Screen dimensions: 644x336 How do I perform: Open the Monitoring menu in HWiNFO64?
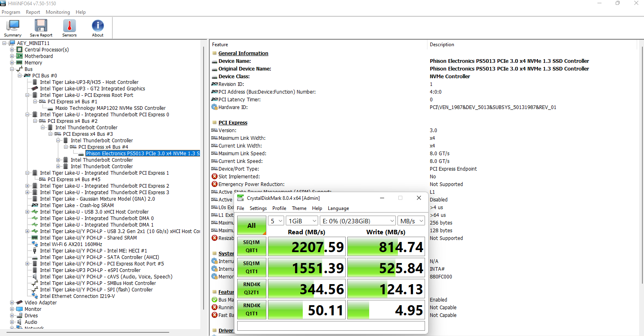(58, 12)
